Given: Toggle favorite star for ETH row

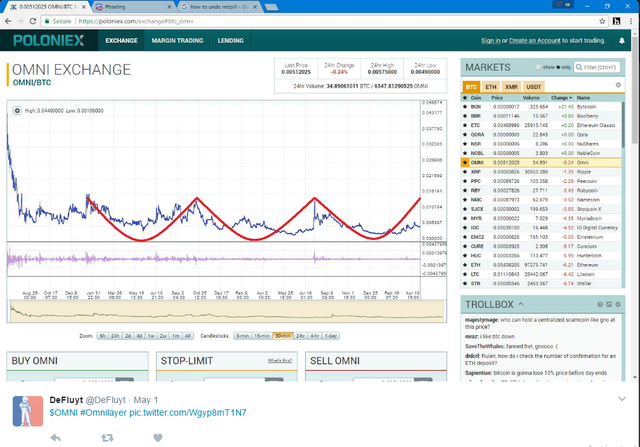Looking at the screenshot, I should coord(465,265).
